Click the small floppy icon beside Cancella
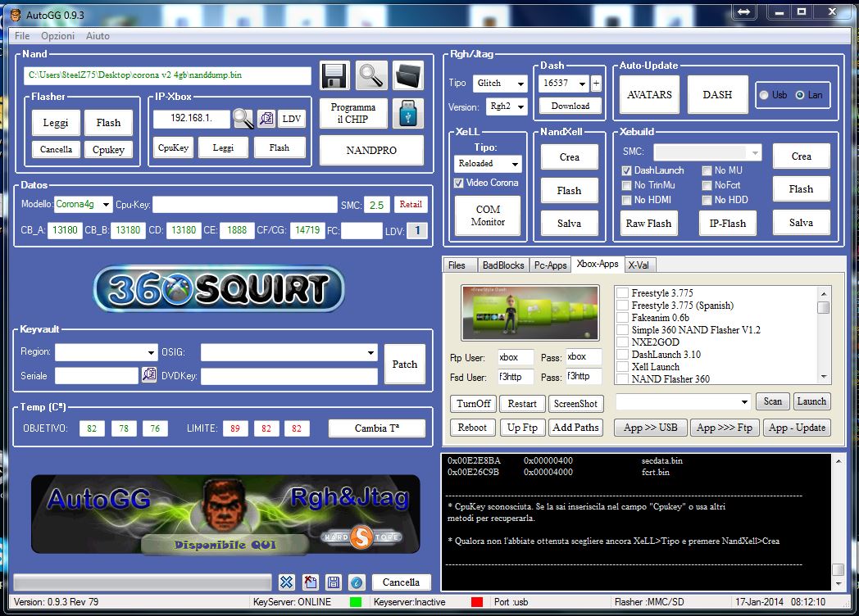This screenshot has height=616, width=859. pos(334,582)
